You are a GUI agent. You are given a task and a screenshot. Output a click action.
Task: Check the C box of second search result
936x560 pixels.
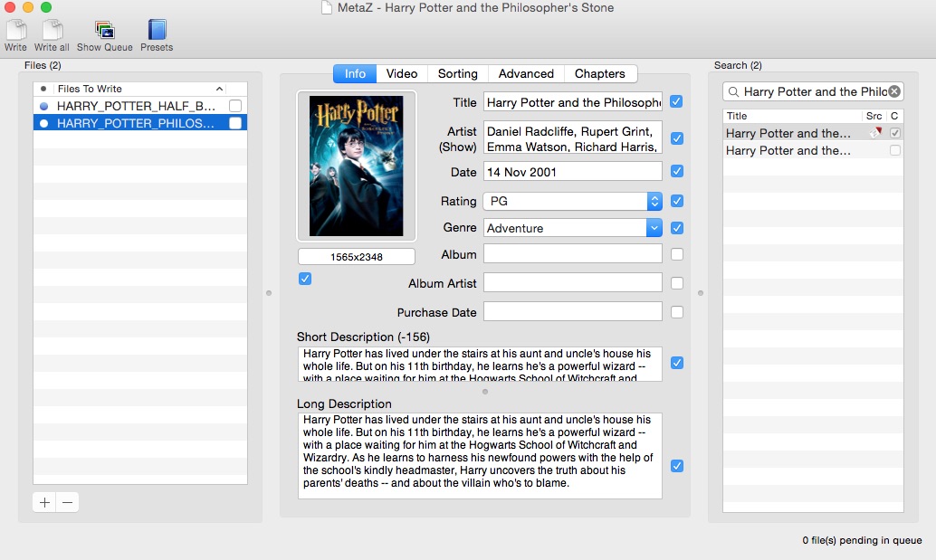tap(894, 150)
